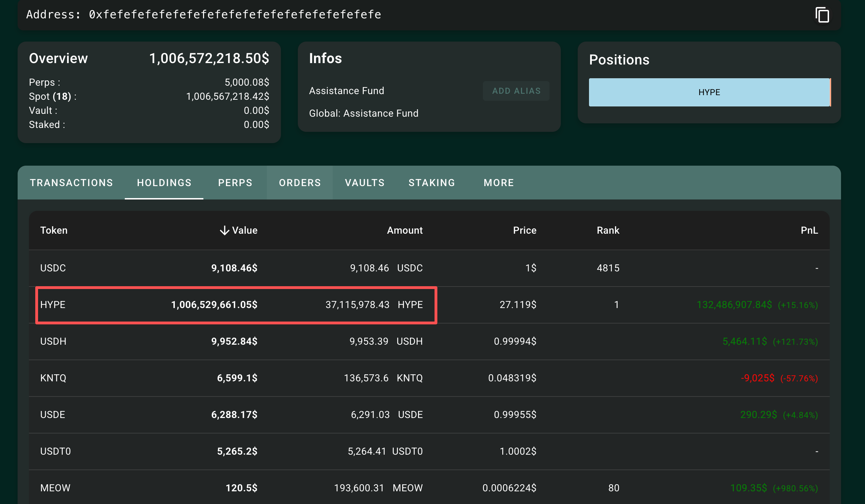Switch to the TRANSACTIONS tab
Screen dimensions: 865x504
click(72, 183)
